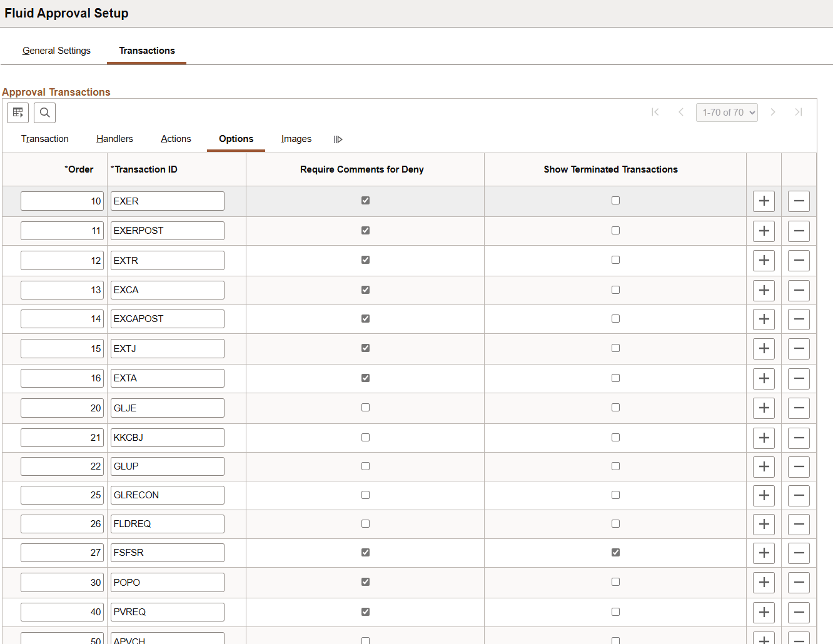Screen dimensions: 833x644
Task: Click the Transaction tab link
Action: click(x=44, y=139)
